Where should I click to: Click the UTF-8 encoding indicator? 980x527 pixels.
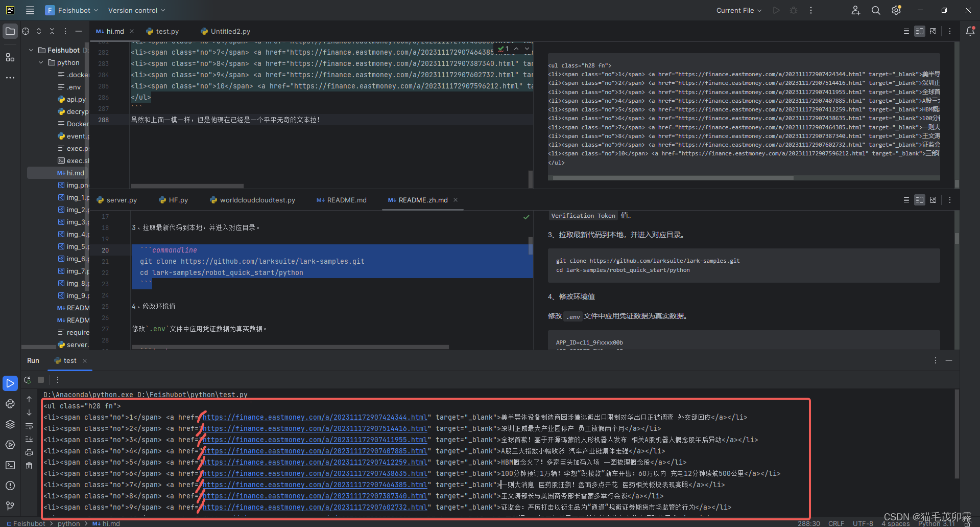tap(863, 523)
